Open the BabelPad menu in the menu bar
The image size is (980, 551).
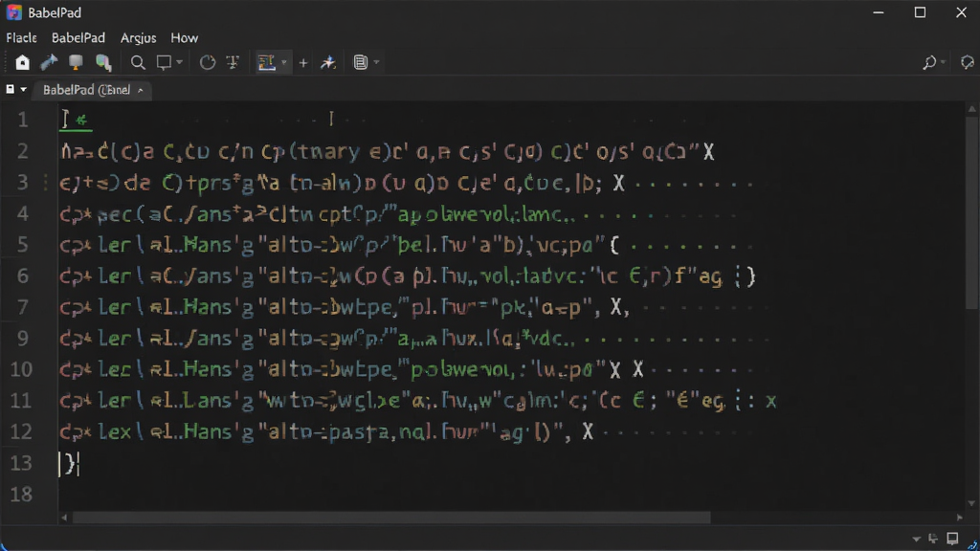pyautogui.click(x=78, y=38)
